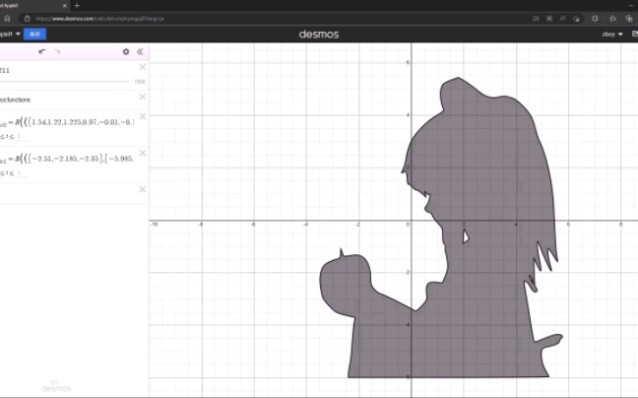638x398 pixels.
Task: Open the user account dropdown
Action: [x=612, y=34]
